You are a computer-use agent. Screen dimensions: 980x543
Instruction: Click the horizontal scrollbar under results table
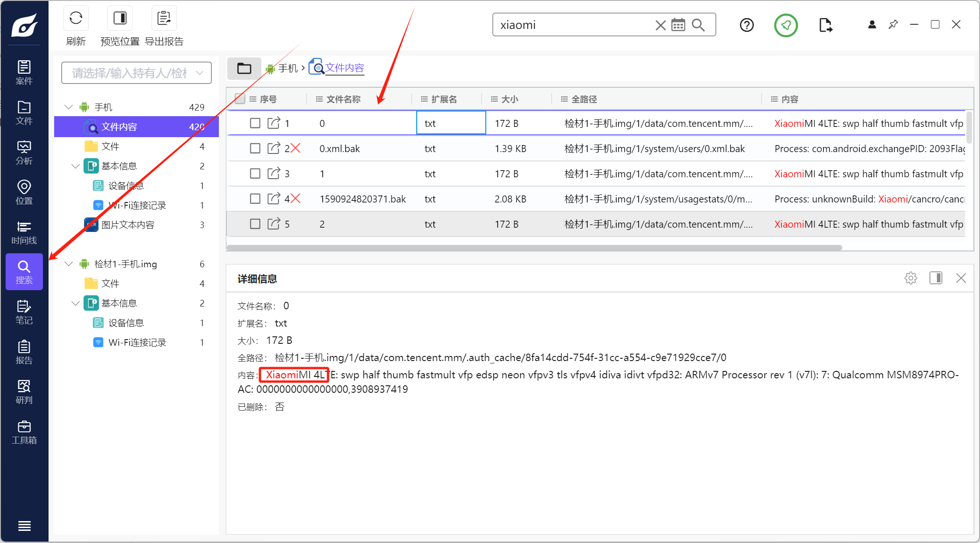tap(534, 248)
